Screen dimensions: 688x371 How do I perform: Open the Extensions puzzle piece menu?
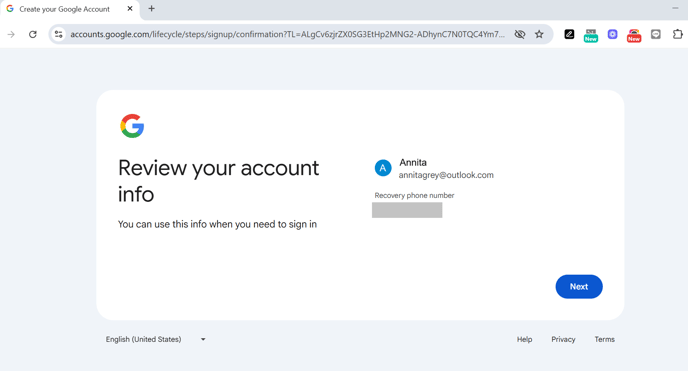pos(677,34)
